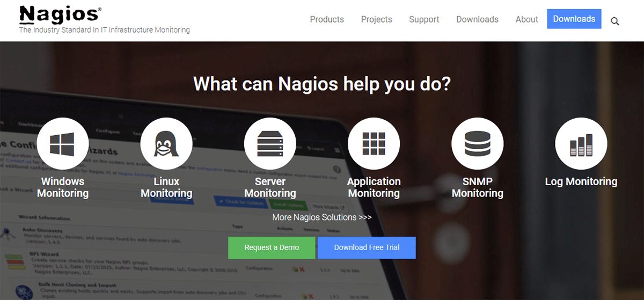Open the Projects menu
This screenshot has width=644, height=300.
tap(376, 19)
